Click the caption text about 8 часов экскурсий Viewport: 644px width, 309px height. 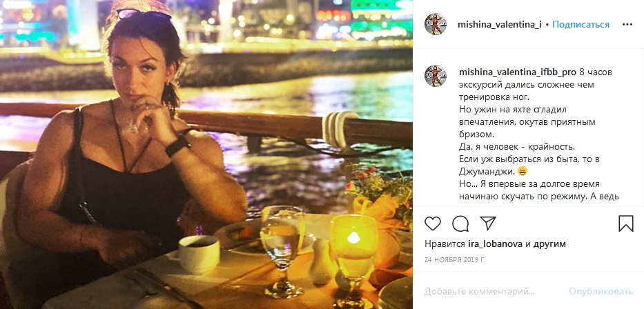511,84
